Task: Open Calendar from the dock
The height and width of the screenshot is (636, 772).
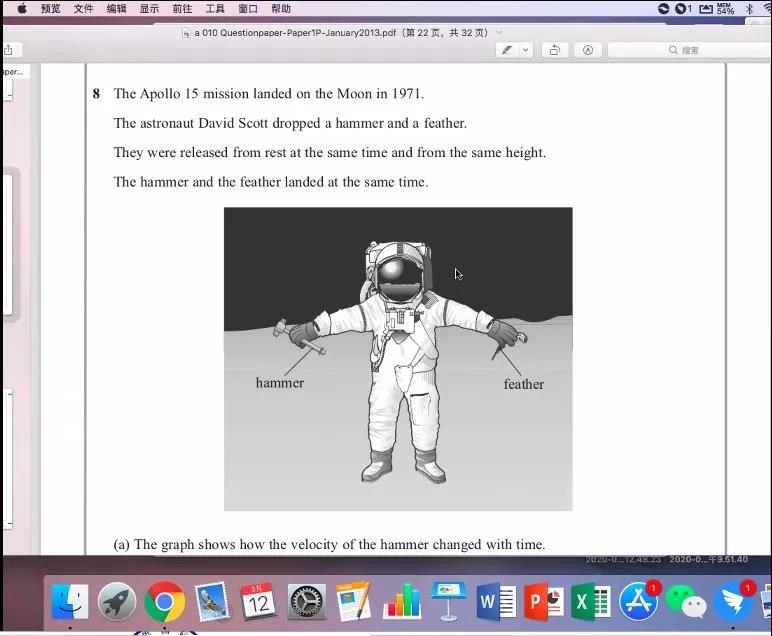Action: point(259,602)
